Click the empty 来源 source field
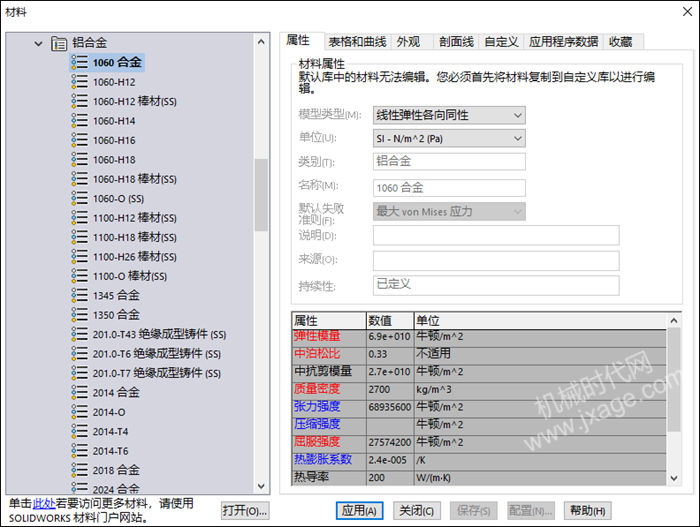Image resolution: width=700 pixels, height=527 pixels. [x=496, y=260]
